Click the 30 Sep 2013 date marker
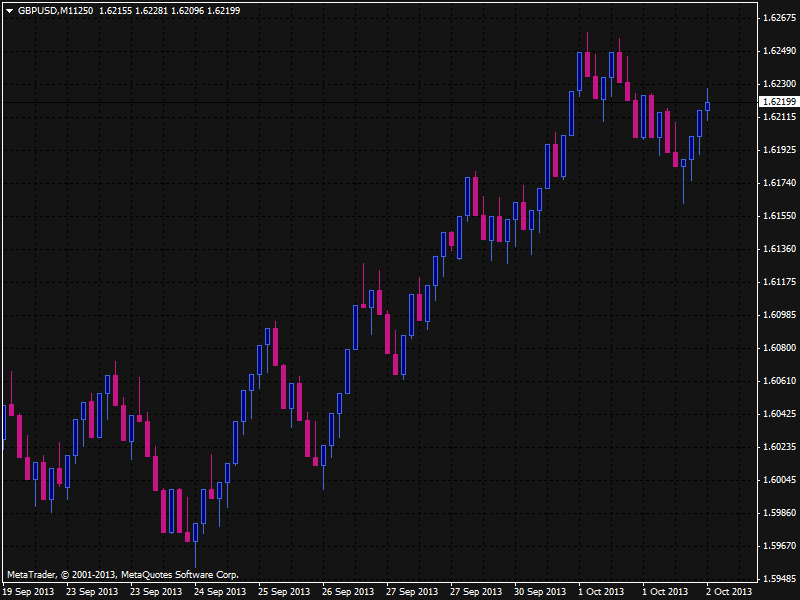This screenshot has height=600, width=800. click(540, 591)
